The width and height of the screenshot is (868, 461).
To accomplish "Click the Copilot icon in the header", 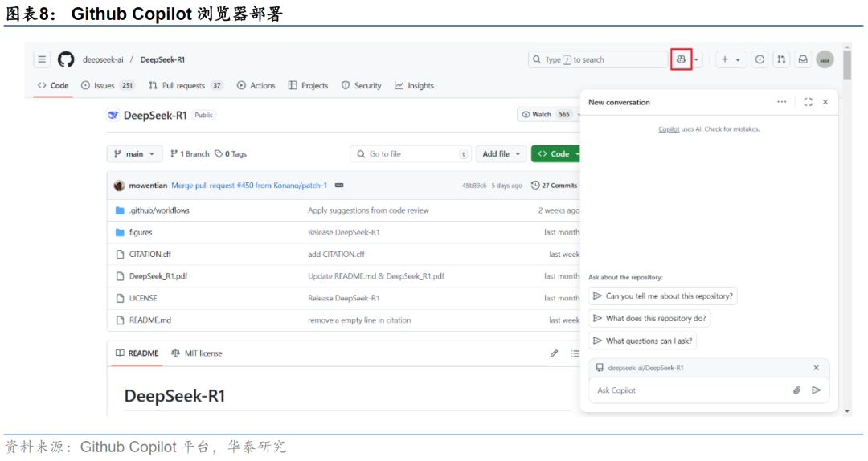I will pyautogui.click(x=681, y=59).
